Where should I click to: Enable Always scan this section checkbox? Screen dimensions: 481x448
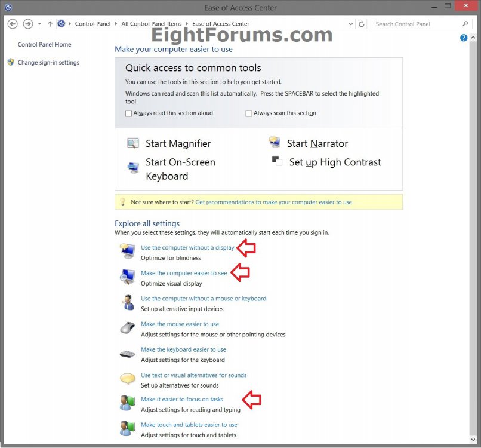point(249,113)
